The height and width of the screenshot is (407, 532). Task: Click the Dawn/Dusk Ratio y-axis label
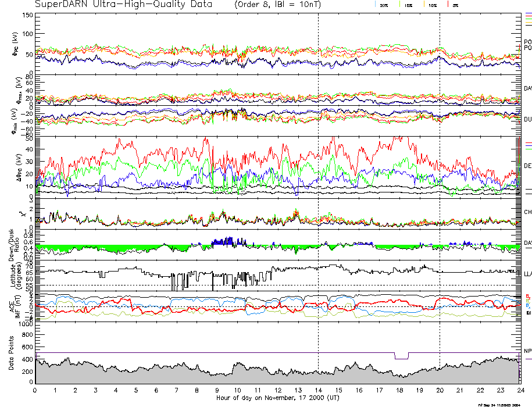[x=14, y=246]
